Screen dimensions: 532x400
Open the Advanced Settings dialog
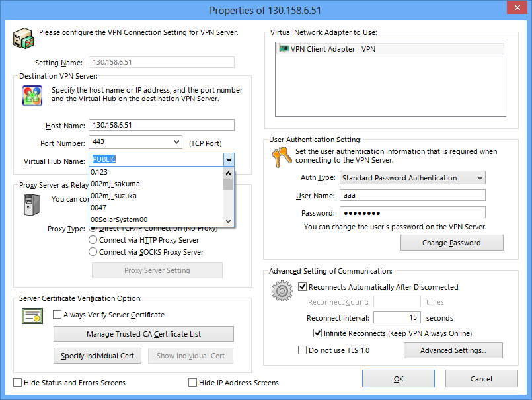coord(453,350)
